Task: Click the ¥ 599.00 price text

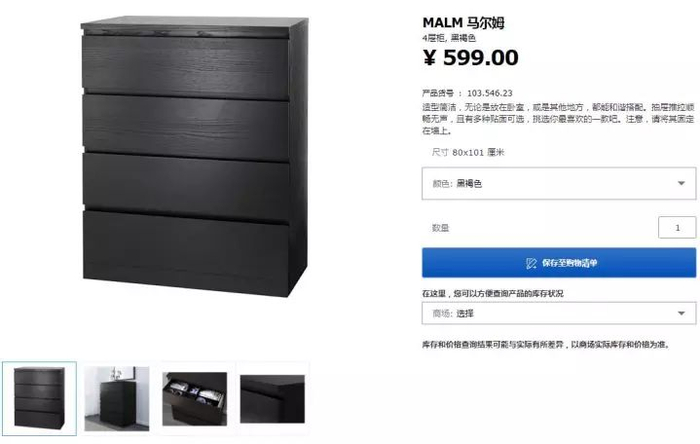Action: [x=471, y=57]
